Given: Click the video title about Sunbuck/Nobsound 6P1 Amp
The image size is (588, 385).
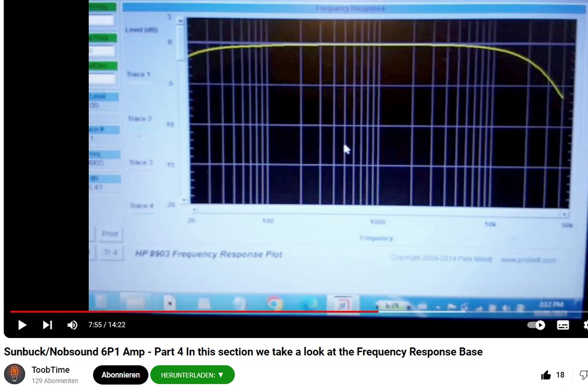Looking at the screenshot, I should [244, 352].
